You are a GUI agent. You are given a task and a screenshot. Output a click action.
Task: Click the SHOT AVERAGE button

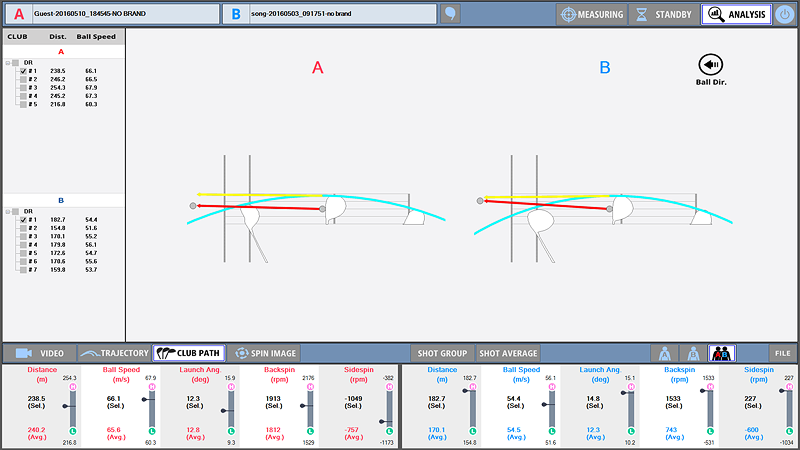coord(508,353)
